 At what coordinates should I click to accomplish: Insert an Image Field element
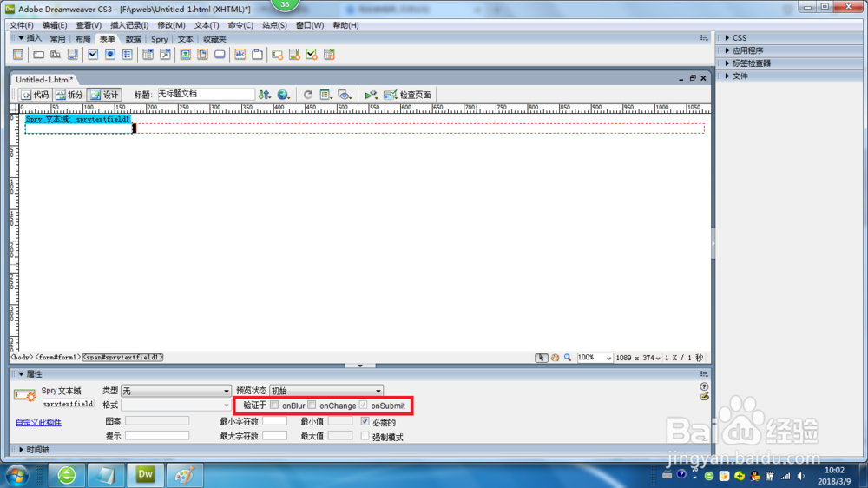click(186, 55)
